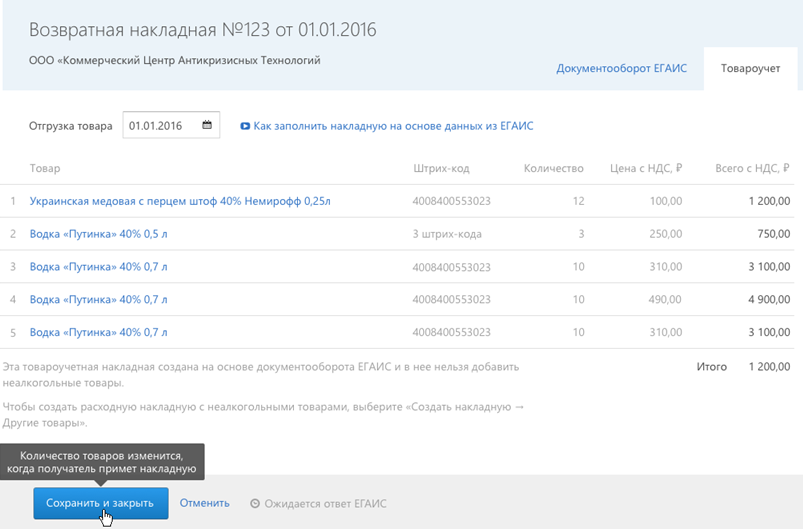Click total 750,00 in row 2
This screenshot has width=803, height=529.
coord(774,234)
